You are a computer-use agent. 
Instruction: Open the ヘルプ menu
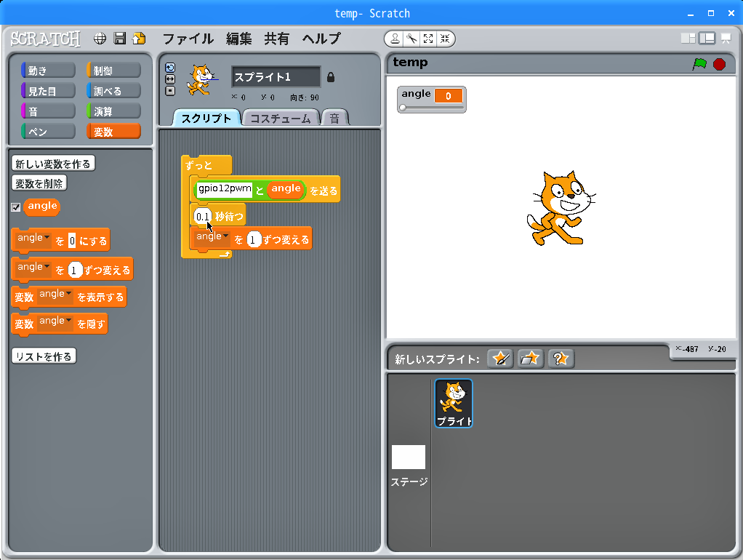click(x=322, y=39)
